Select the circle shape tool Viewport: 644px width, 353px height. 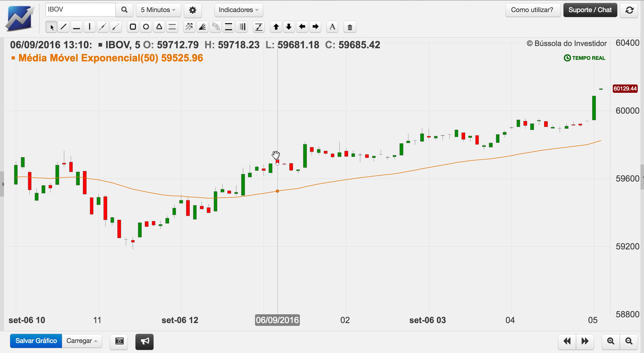click(x=146, y=27)
